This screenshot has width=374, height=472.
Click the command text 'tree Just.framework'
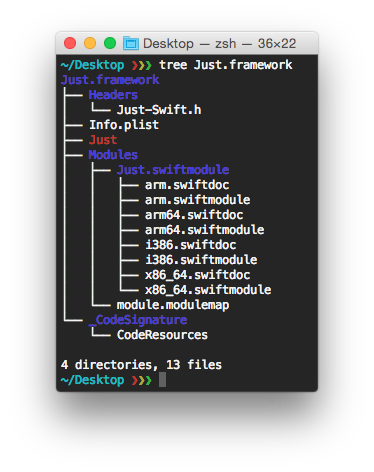click(226, 65)
